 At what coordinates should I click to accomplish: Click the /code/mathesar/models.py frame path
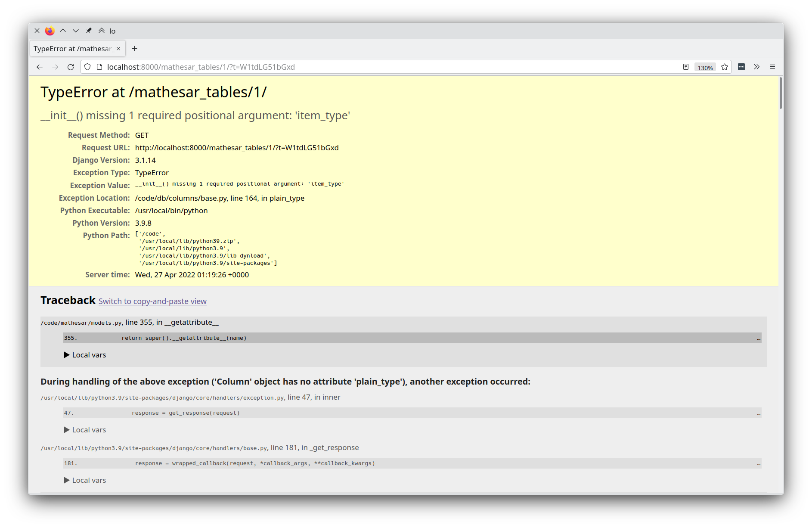[x=82, y=323]
